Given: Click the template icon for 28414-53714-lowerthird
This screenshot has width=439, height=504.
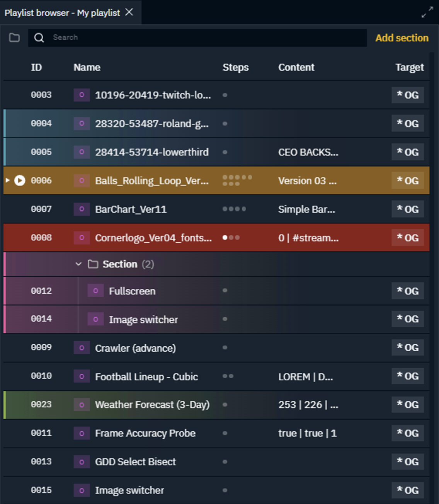Looking at the screenshot, I should point(82,152).
